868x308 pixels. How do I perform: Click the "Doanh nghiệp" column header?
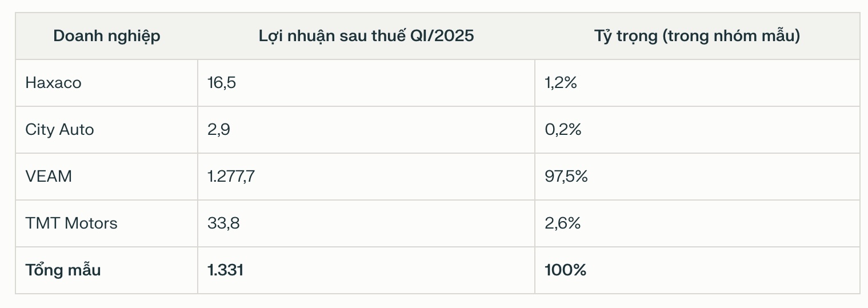click(107, 36)
